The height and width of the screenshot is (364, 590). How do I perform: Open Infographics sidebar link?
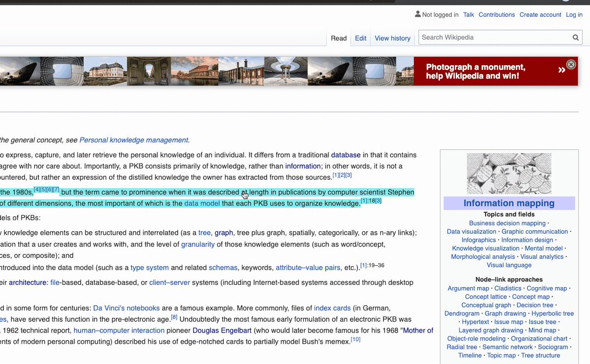479,240
